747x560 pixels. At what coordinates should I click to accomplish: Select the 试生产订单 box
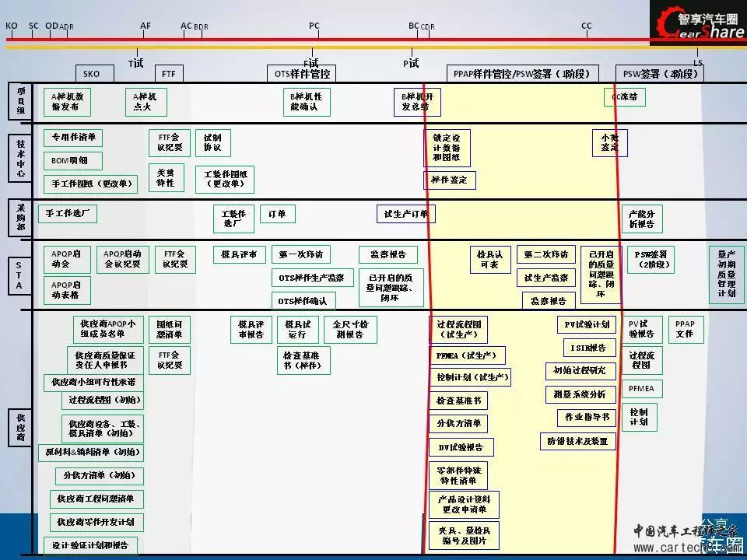click(x=405, y=214)
